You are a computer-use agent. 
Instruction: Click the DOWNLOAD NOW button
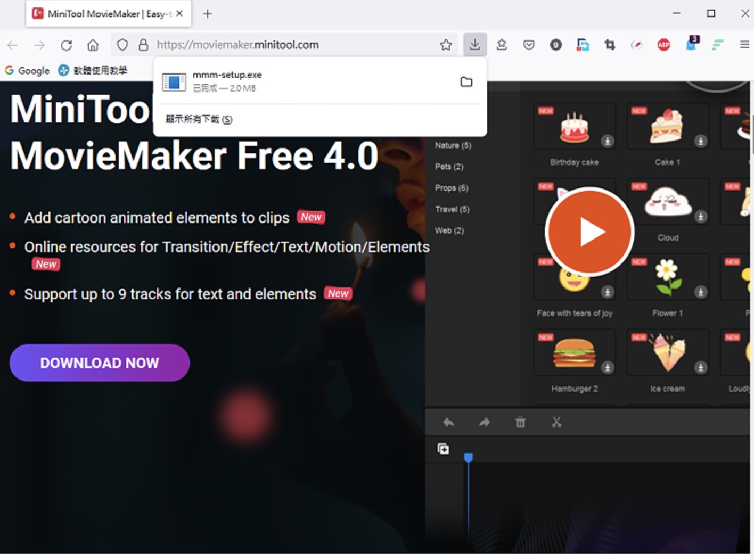(100, 363)
